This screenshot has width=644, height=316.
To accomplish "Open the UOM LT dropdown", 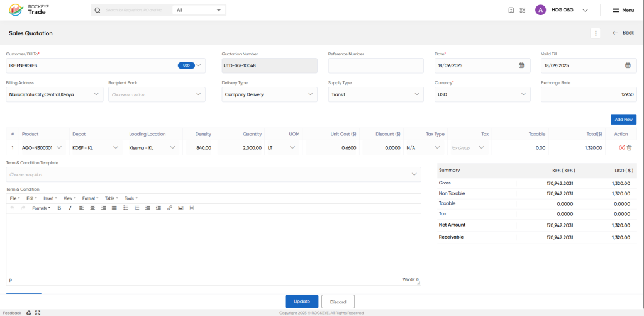I will (x=282, y=147).
